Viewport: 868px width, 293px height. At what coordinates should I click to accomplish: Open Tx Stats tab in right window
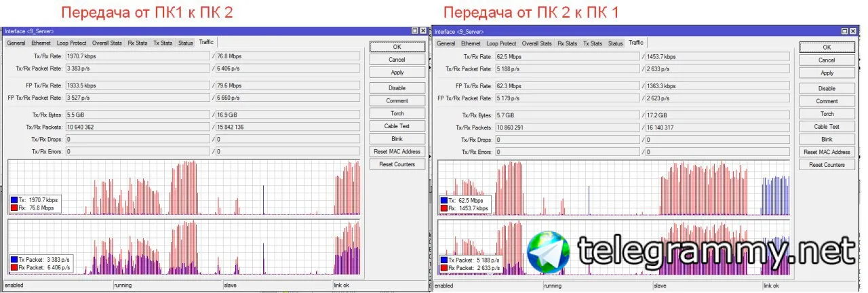593,43
